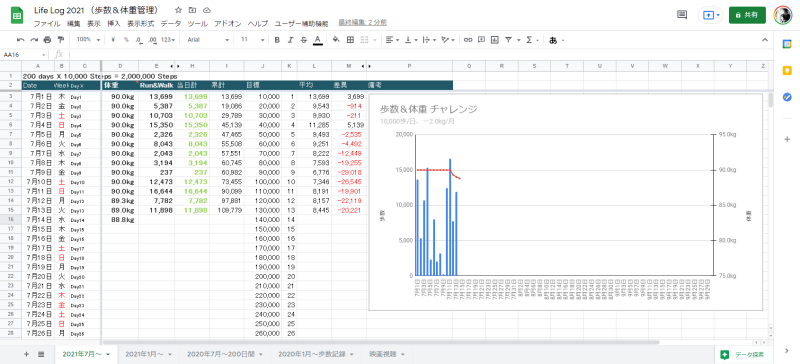This screenshot has width=800, height=364.
Task: Get add-ons with the side panel plus
Action: (787, 139)
